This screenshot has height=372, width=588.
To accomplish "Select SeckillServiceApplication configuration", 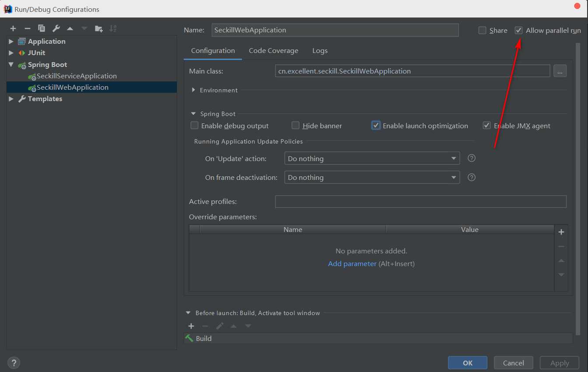I will 77,76.
